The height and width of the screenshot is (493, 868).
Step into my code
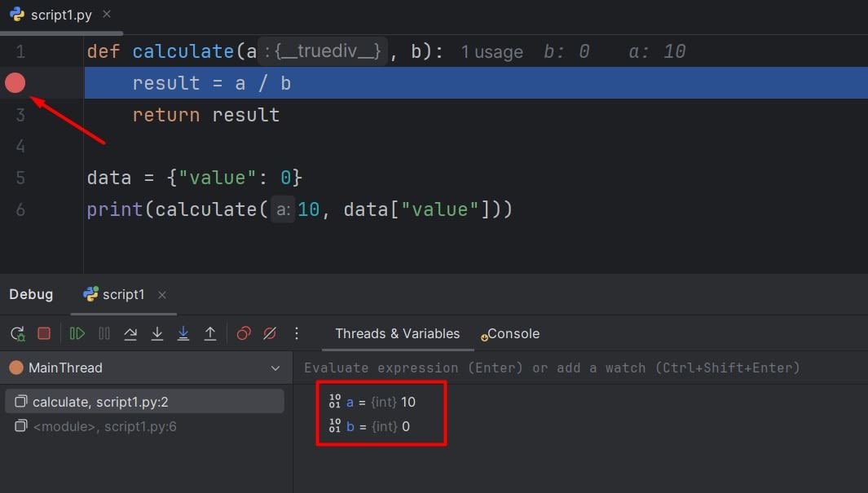click(x=183, y=333)
